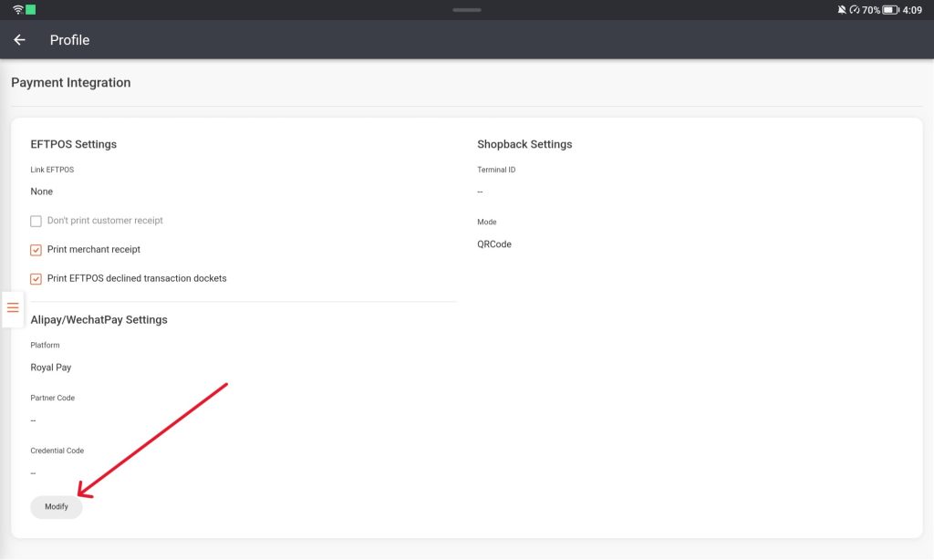
Task: Select the Profile title in header
Action: [x=69, y=40]
